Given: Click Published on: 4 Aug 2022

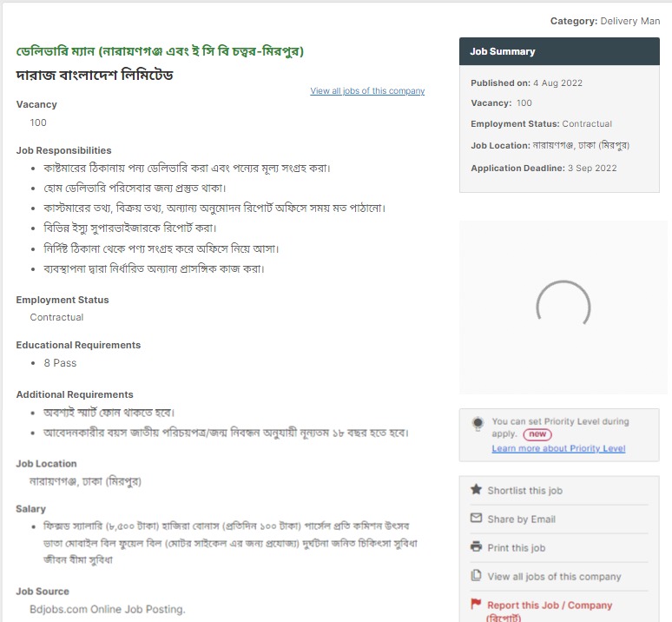Looking at the screenshot, I should coord(527,83).
